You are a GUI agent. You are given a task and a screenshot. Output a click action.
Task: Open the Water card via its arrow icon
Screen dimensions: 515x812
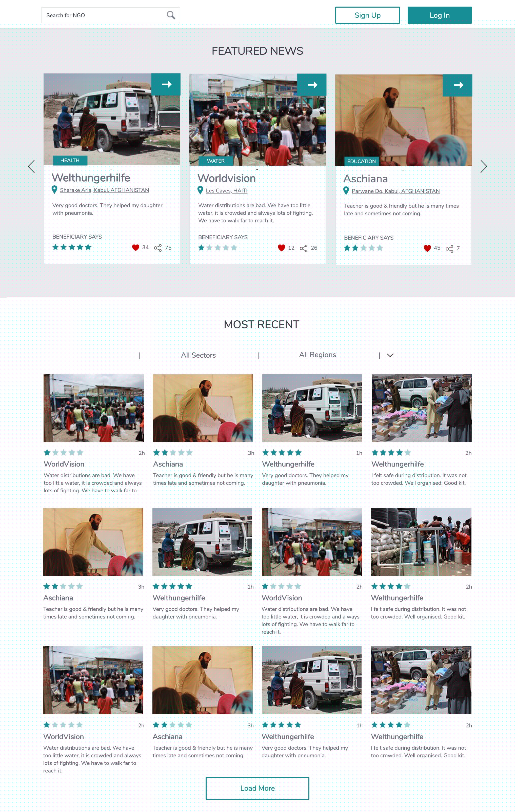[x=312, y=85]
